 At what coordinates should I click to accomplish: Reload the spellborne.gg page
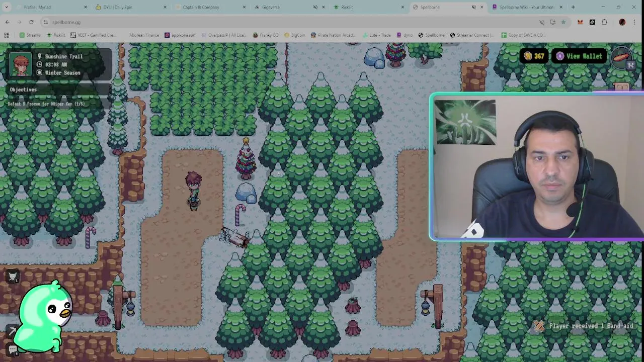(31, 22)
